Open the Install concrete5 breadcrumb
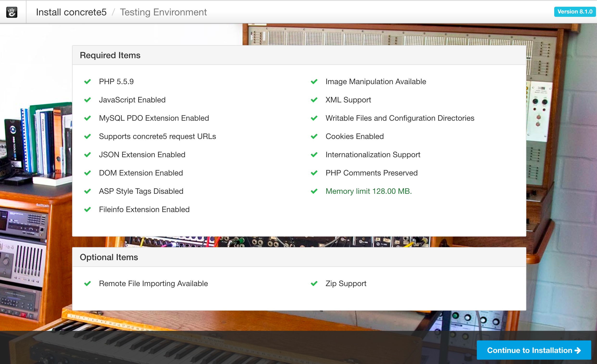 [71, 12]
